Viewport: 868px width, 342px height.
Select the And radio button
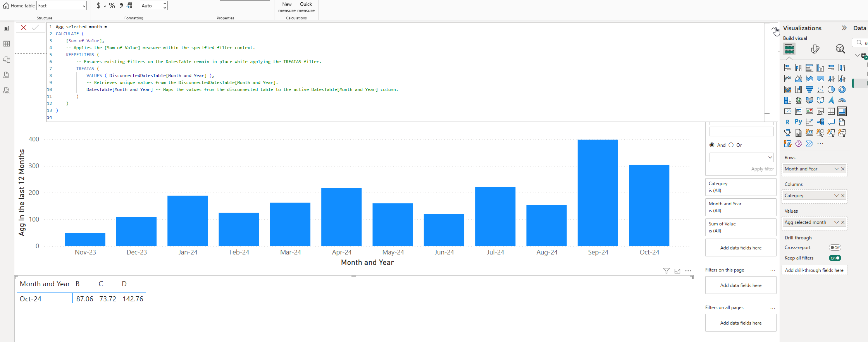click(x=712, y=145)
